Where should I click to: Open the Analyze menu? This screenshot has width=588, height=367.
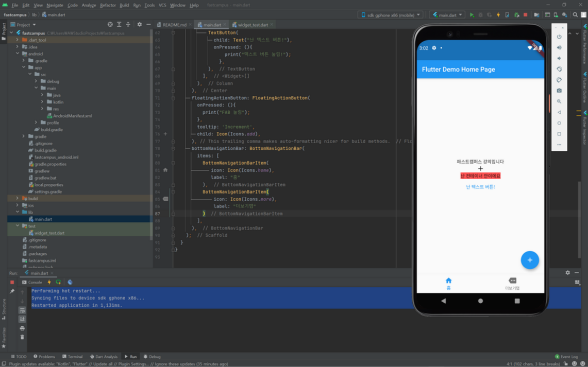tap(89, 5)
